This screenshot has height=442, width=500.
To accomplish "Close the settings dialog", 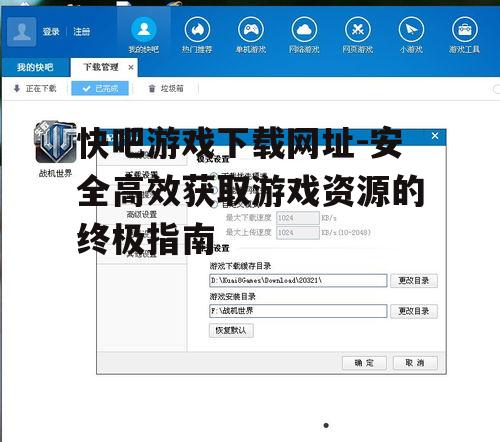I will click(x=435, y=136).
